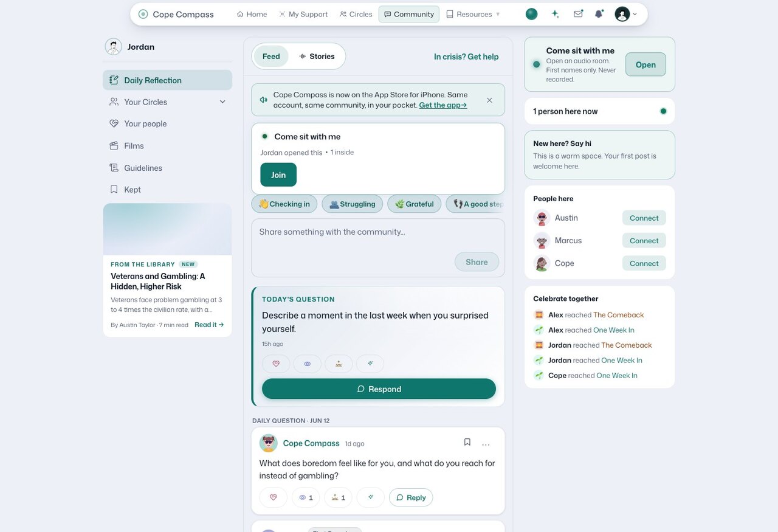The height and width of the screenshot is (532, 778).
Task: Open Guidelines in sidebar
Action: pos(167,168)
